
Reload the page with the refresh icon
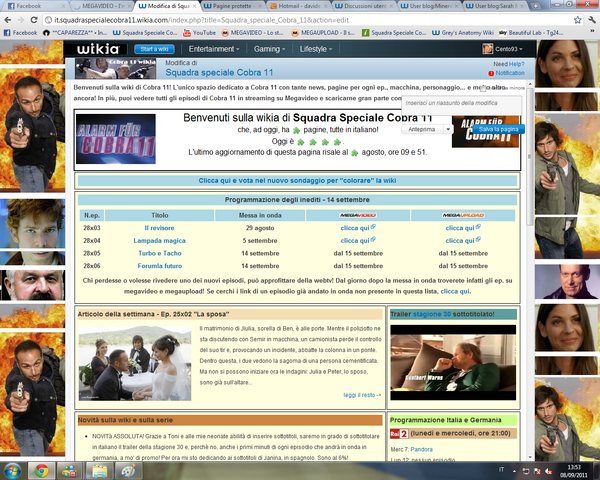coord(34,20)
